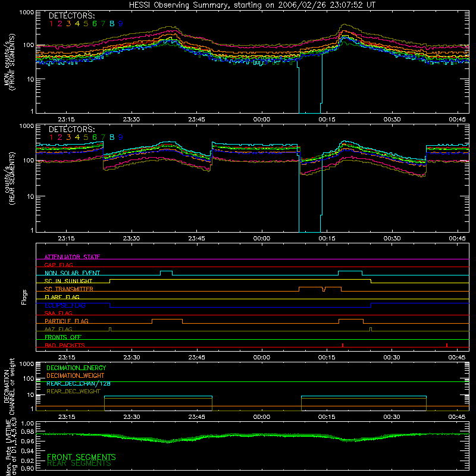
Task: Click the GAP_FLAG label
Action: pyautogui.click(x=58, y=265)
